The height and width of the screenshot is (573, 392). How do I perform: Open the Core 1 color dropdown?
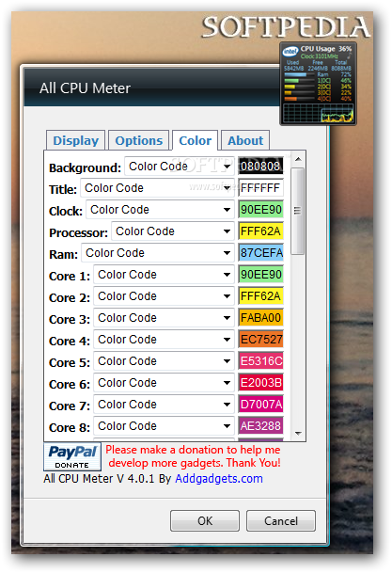(x=164, y=275)
